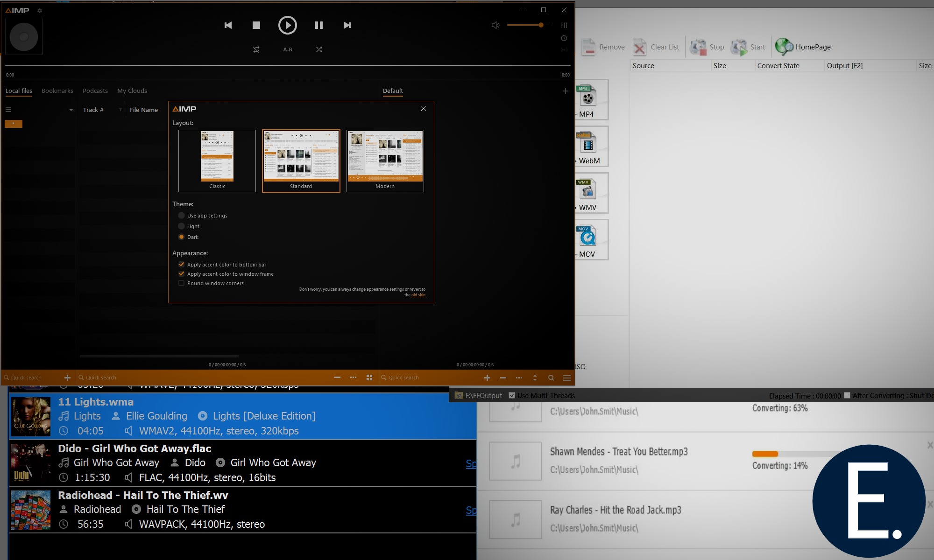
Task: Toggle Use Multi-Threads checkbox
Action: tap(512, 395)
